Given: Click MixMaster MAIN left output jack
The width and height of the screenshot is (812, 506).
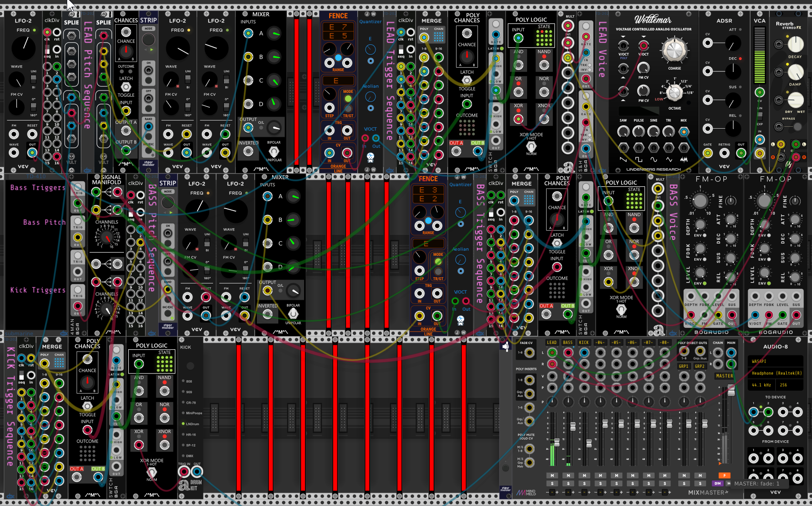Looking at the screenshot, I should pos(731,353).
